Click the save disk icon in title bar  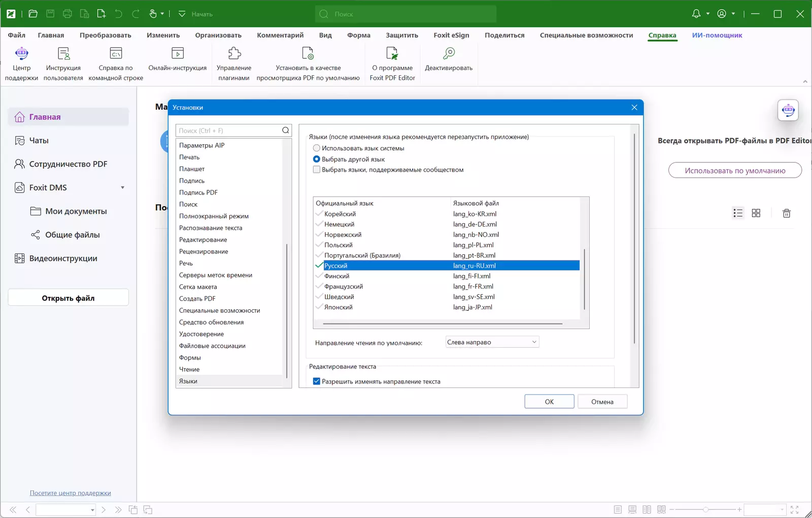coord(50,14)
